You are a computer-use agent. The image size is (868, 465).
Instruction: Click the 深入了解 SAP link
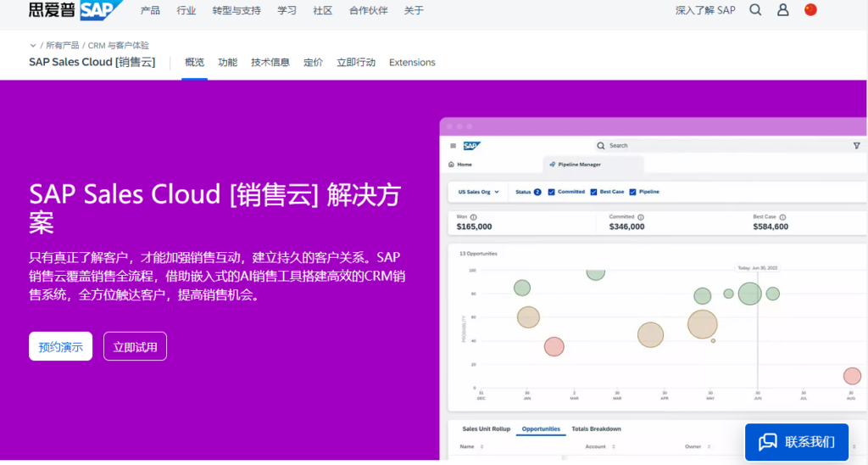(x=705, y=10)
